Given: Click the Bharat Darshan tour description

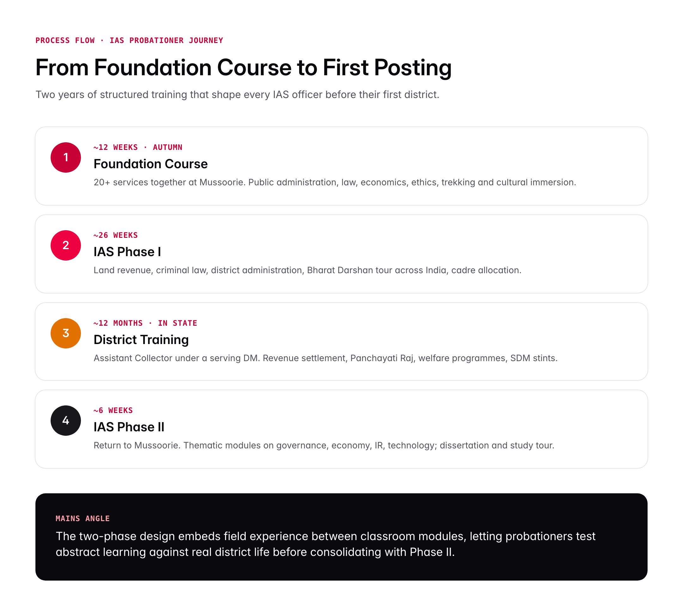Looking at the screenshot, I should [307, 270].
